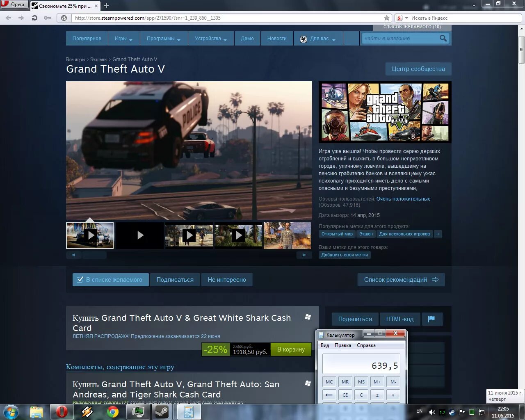Open the 'Открытый мир' tag
Image resolution: width=525 pixels, height=420 pixels.
point(337,234)
